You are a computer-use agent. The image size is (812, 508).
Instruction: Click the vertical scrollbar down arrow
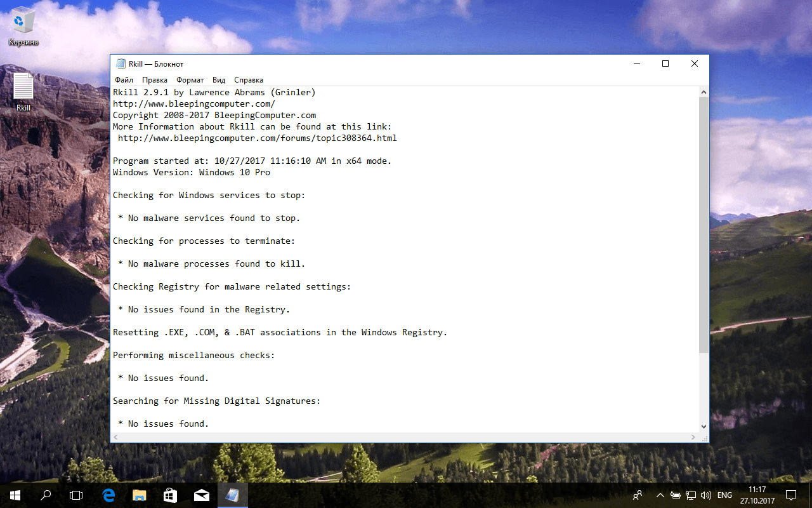pos(704,427)
